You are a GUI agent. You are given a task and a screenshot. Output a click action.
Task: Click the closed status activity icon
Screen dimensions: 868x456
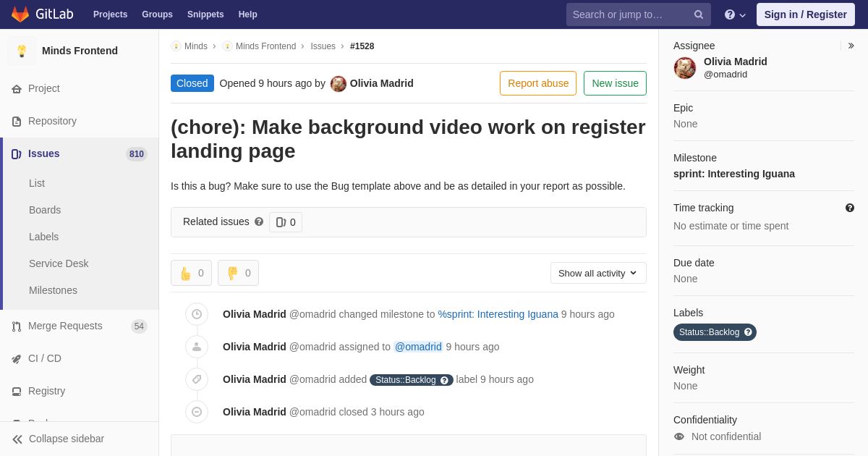pos(197,412)
